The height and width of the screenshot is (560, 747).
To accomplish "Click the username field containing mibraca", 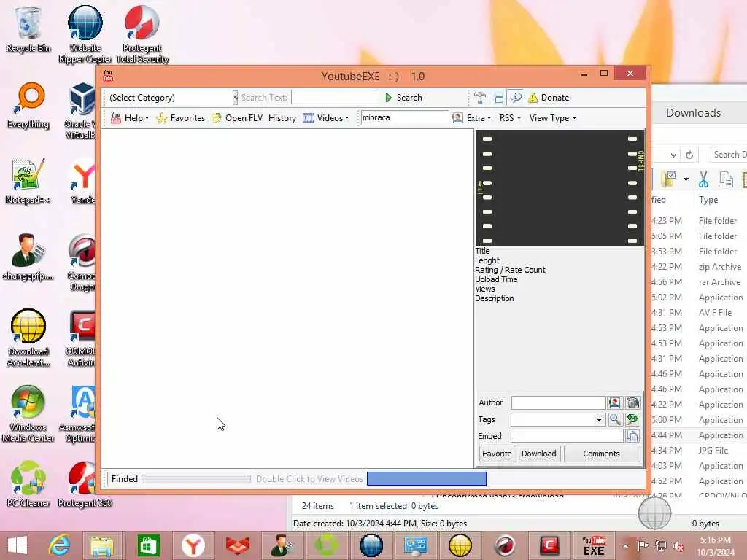I will [404, 117].
